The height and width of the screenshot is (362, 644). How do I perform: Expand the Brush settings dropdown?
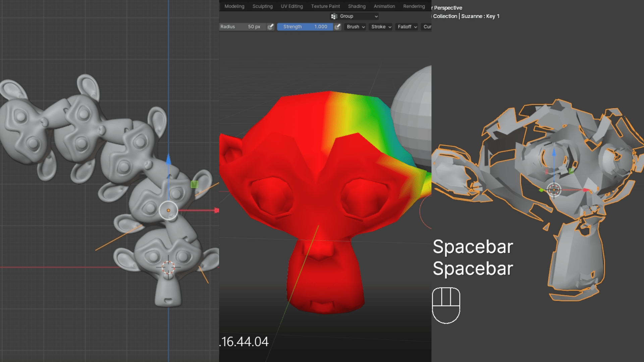356,27
